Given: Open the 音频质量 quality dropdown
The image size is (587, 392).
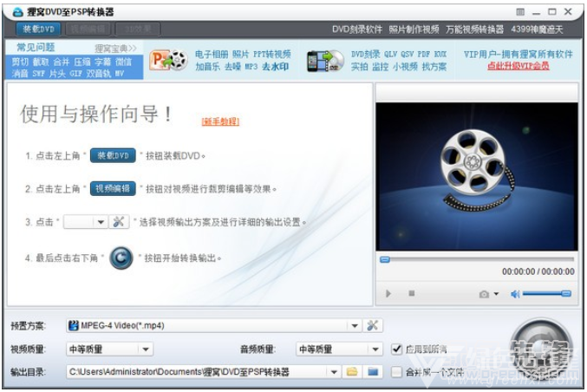Looking at the screenshot, I should point(339,350).
